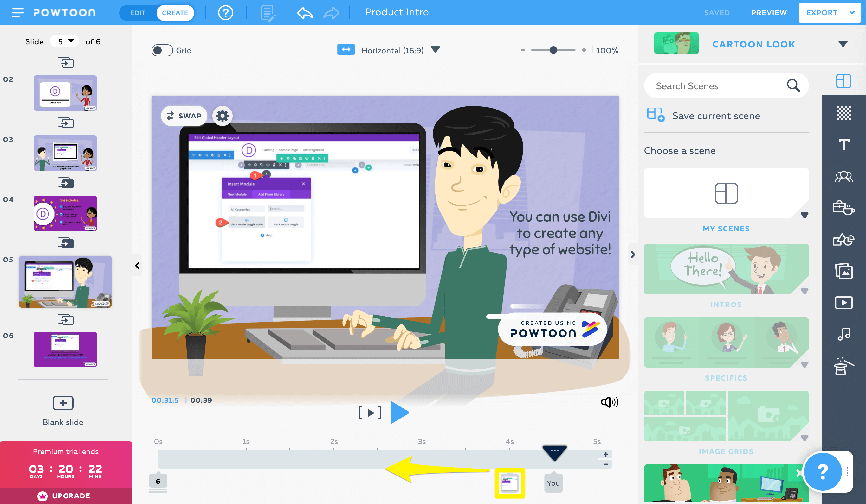This screenshot has width=866, height=504.
Task: Open the slide number dropdown showing 5
Action: tap(65, 41)
